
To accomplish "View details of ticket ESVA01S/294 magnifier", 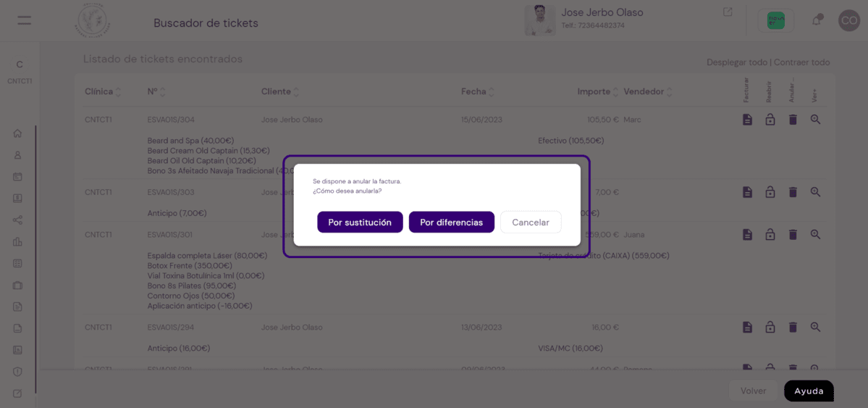I will click(x=815, y=327).
